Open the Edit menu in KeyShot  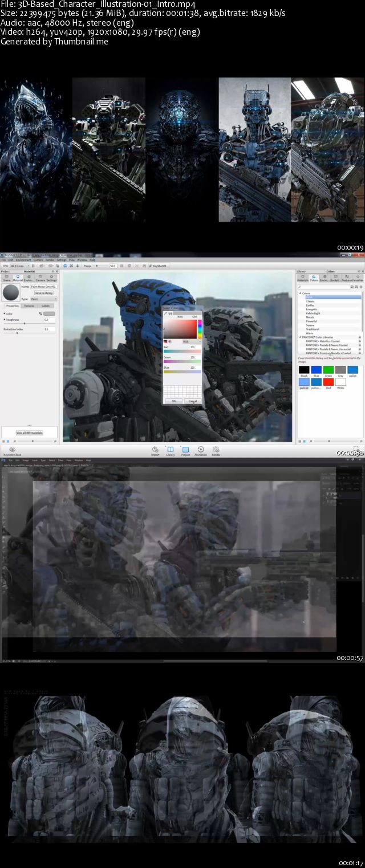point(10,260)
